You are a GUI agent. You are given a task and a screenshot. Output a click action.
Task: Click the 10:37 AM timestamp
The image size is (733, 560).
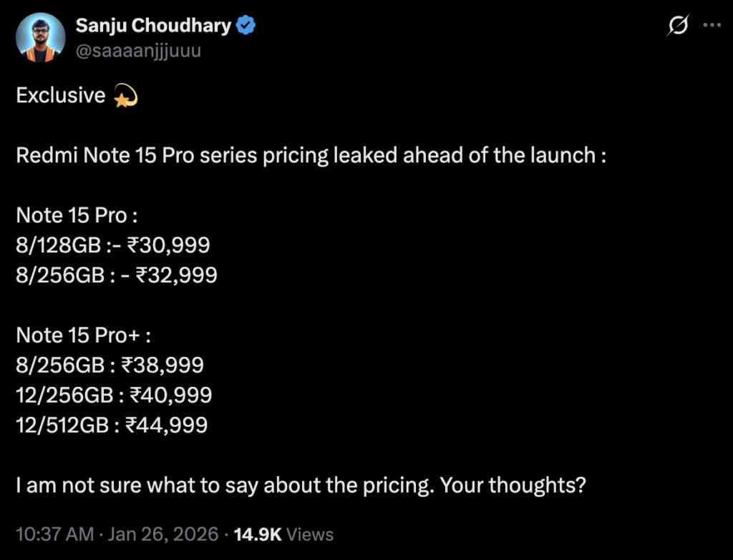coord(54,534)
